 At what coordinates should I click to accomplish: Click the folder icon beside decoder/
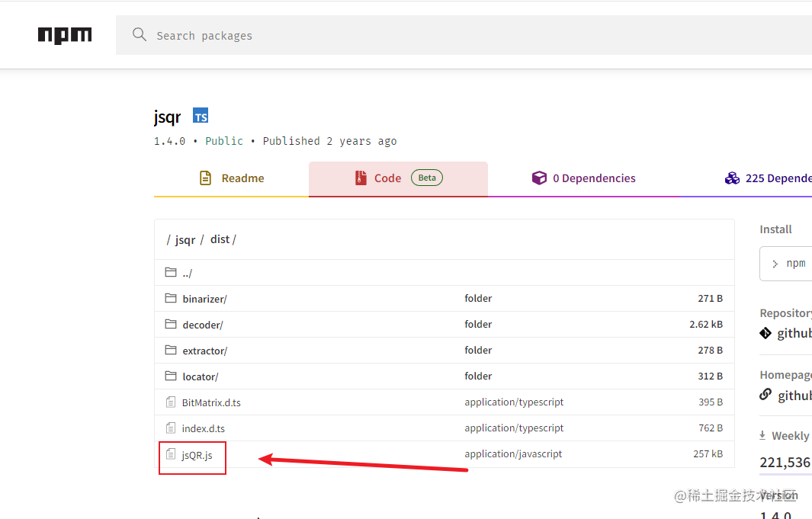click(170, 324)
